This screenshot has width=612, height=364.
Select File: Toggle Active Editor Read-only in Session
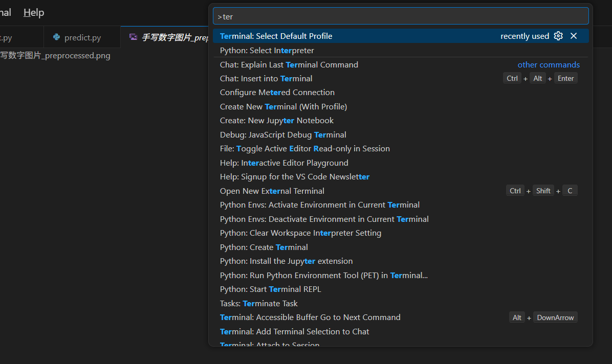[401, 149]
